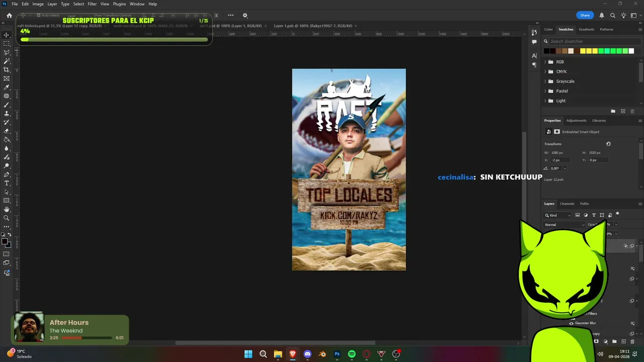Image resolution: width=644 pixels, height=362 pixels.
Task: Select the Zoom tool
Action: point(7,218)
